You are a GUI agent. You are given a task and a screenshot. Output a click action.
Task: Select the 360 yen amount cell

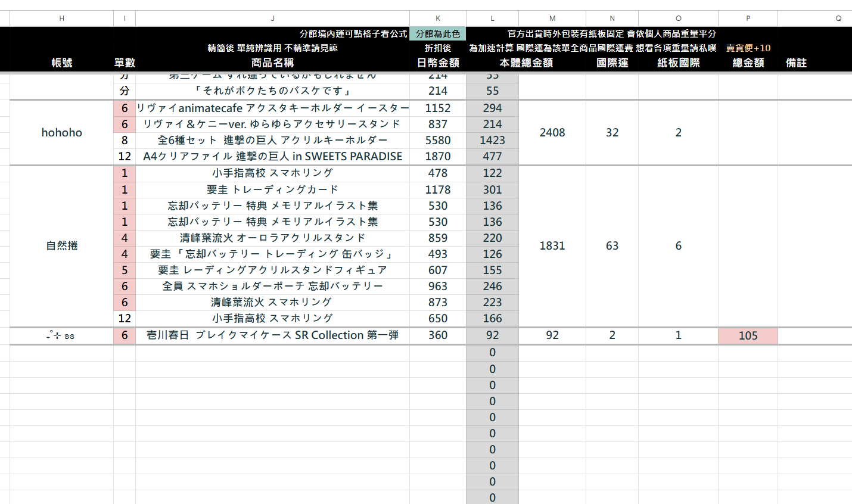[438, 335]
